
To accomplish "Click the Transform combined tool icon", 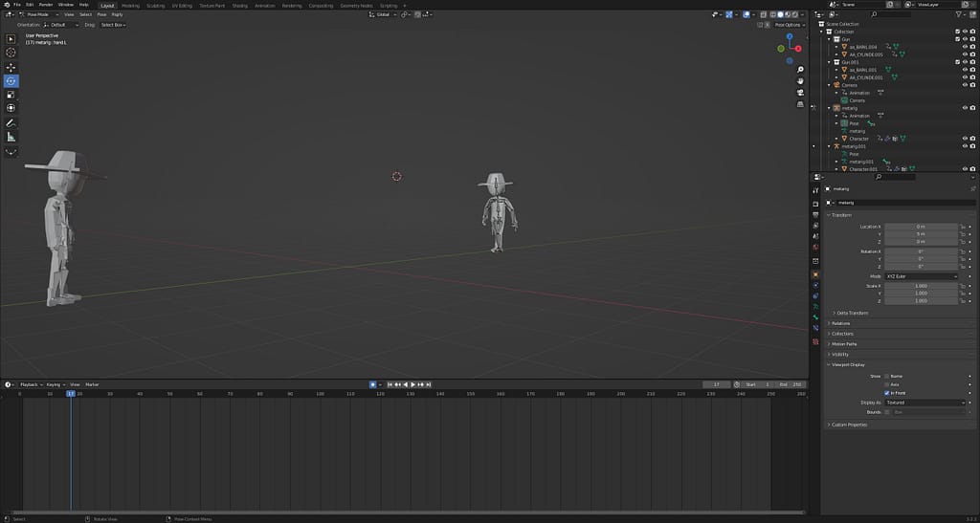I will tap(11, 107).
